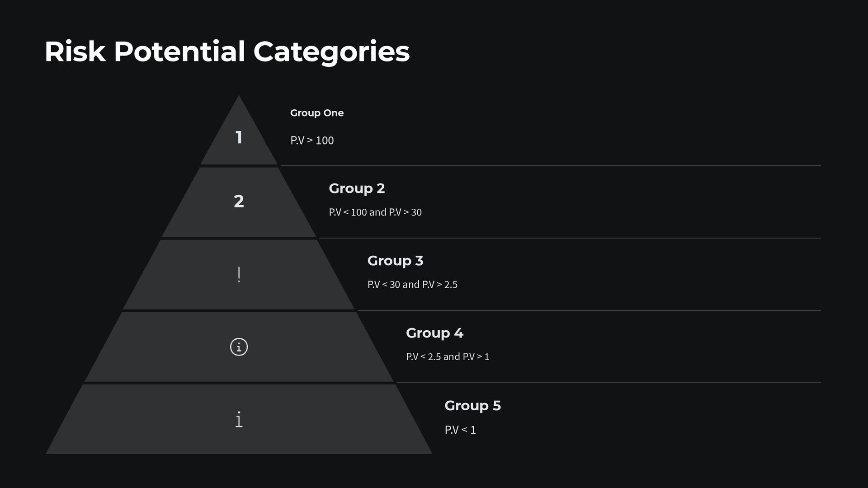Click the number 1 in pyramid top
The height and width of the screenshot is (488, 868).
239,137
